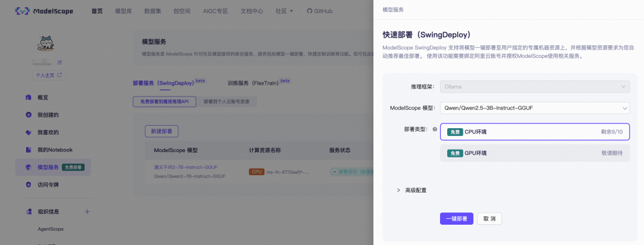This screenshot has width=644, height=245.
Task: Open 数据集 in top navigation
Action: click(x=153, y=11)
